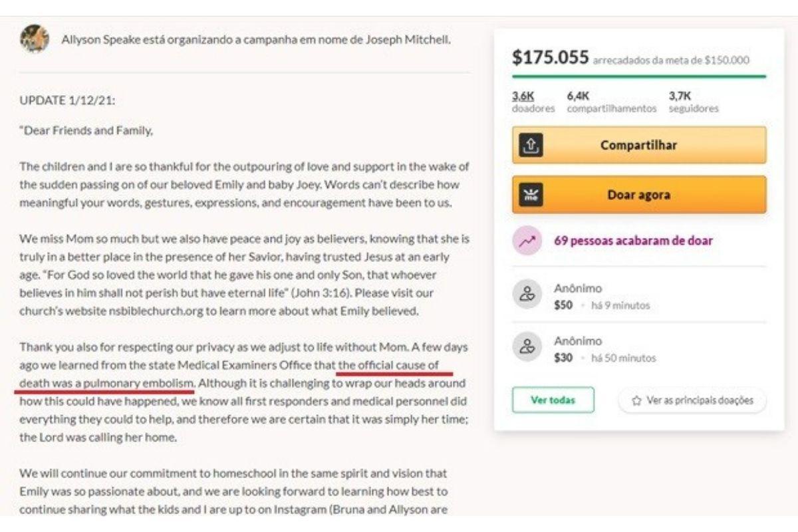This screenshot has height=532, width=798.
Task: Click the 3,7K seguidores count
Action: [680, 96]
